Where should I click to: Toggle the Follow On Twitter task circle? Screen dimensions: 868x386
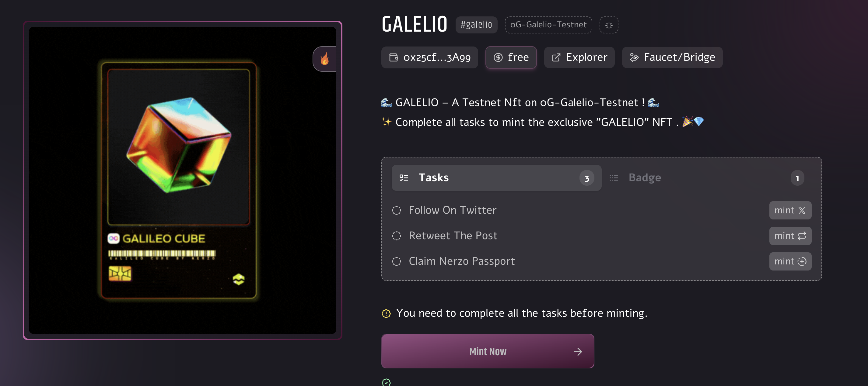396,210
